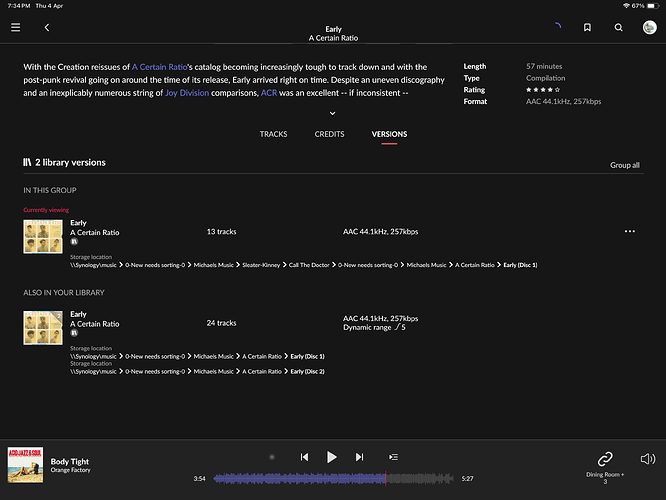Screen dimensions: 666x500
Task: Open Orange Factory artist name
Action: click(71, 470)
